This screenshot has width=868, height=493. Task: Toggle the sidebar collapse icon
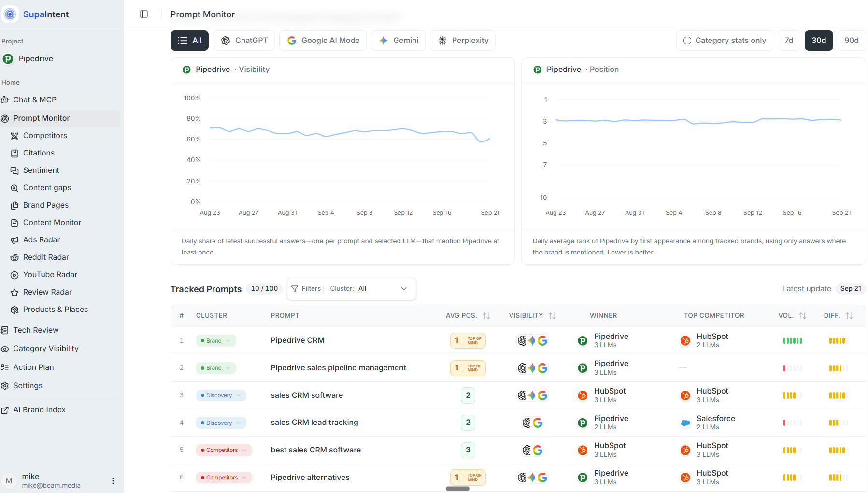[144, 14]
